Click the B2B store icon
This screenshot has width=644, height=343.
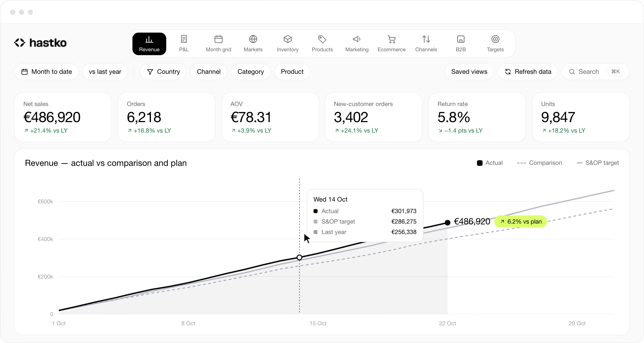click(x=461, y=39)
